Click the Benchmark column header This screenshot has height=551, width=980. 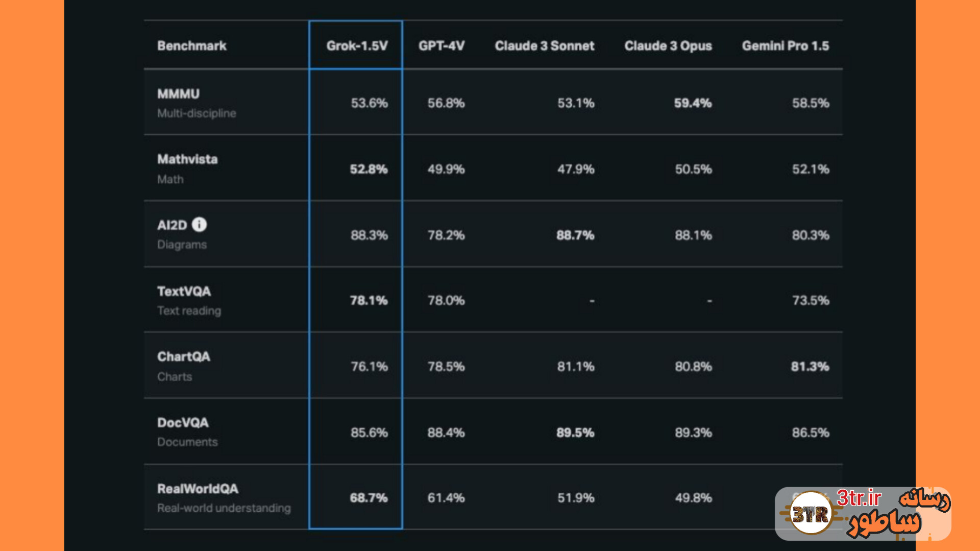(192, 46)
